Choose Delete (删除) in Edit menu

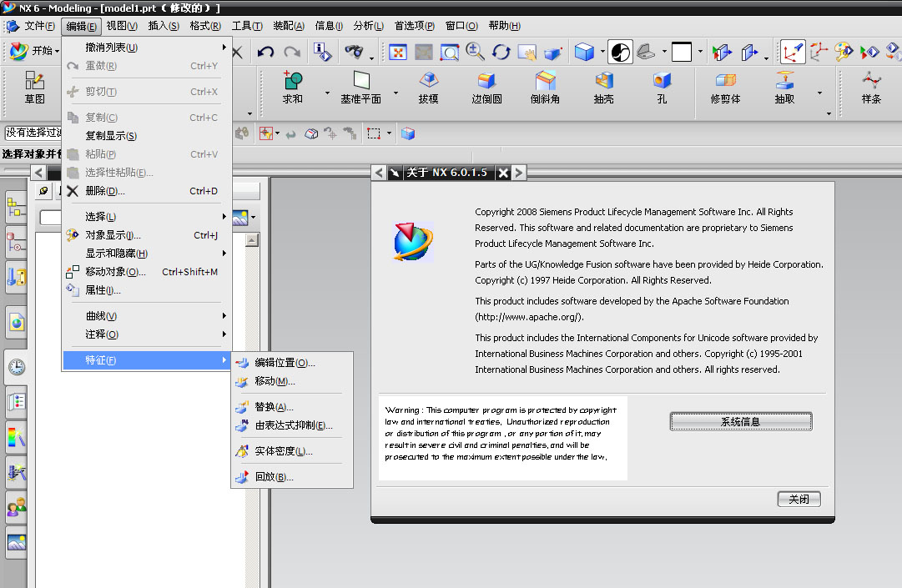147,191
